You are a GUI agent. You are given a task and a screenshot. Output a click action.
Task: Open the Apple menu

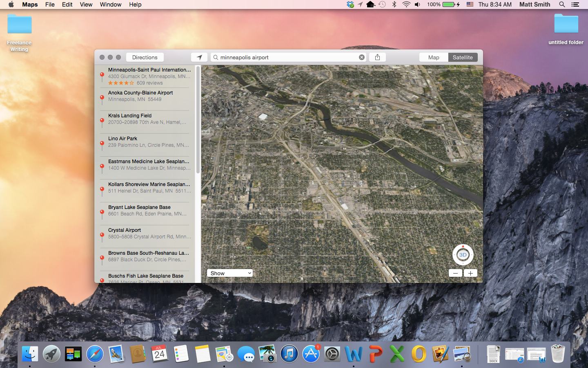point(11,4)
